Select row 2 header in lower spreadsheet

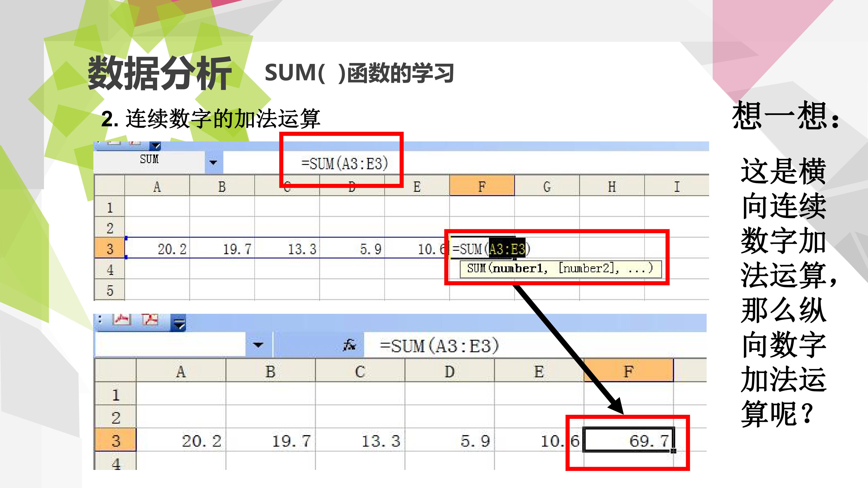tap(116, 417)
